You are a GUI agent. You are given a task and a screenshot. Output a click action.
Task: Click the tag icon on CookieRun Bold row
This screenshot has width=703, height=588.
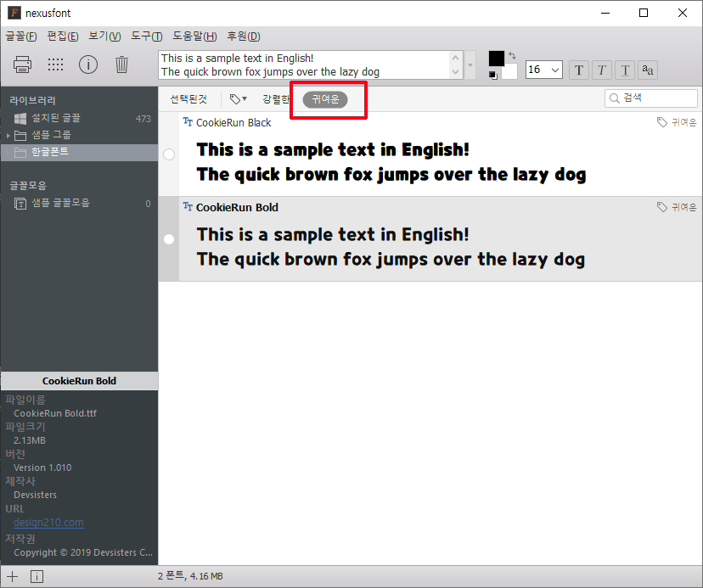661,207
